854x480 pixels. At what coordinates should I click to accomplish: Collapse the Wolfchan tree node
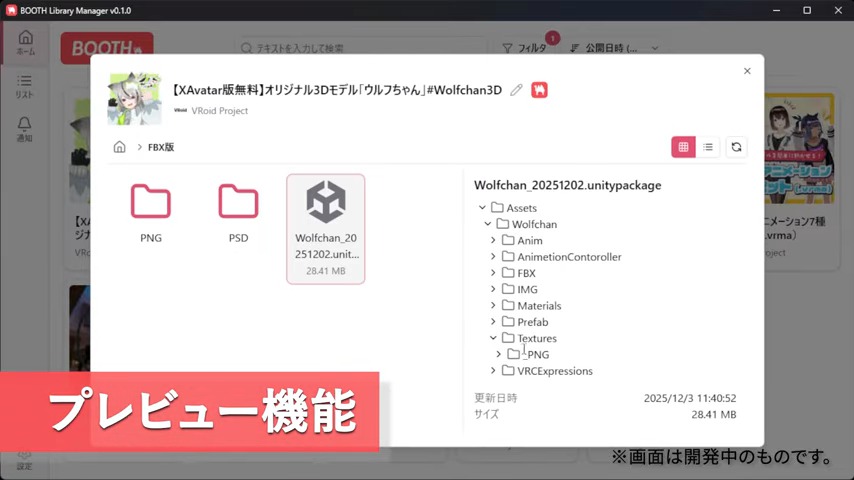488,224
